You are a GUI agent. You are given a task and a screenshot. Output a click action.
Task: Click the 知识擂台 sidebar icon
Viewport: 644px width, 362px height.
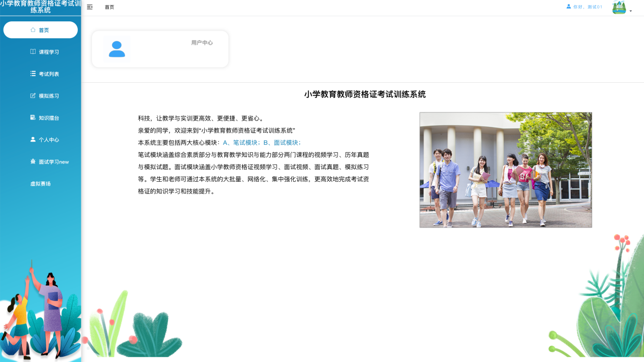click(x=33, y=117)
